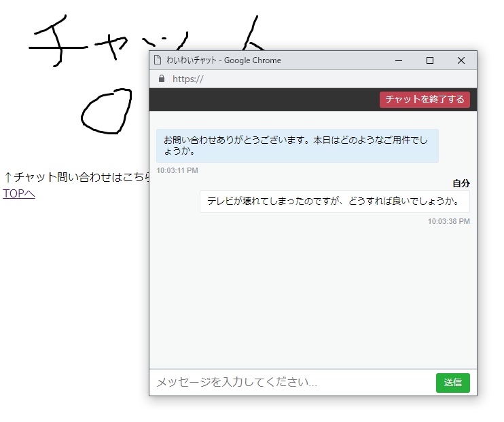Click the https:// address text
Image resolution: width=504 pixels, height=422 pixels.
(x=187, y=79)
